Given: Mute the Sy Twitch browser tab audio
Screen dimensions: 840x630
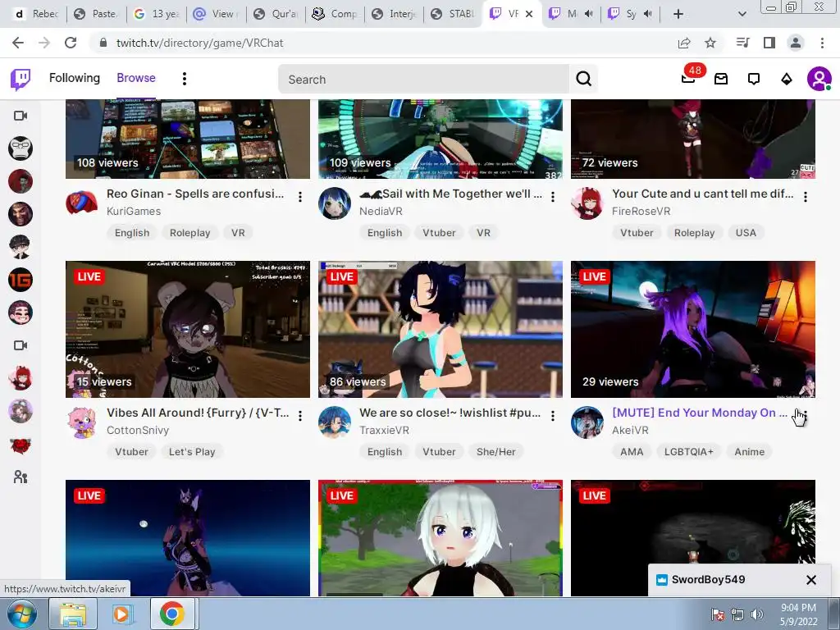Looking at the screenshot, I should coord(648,14).
